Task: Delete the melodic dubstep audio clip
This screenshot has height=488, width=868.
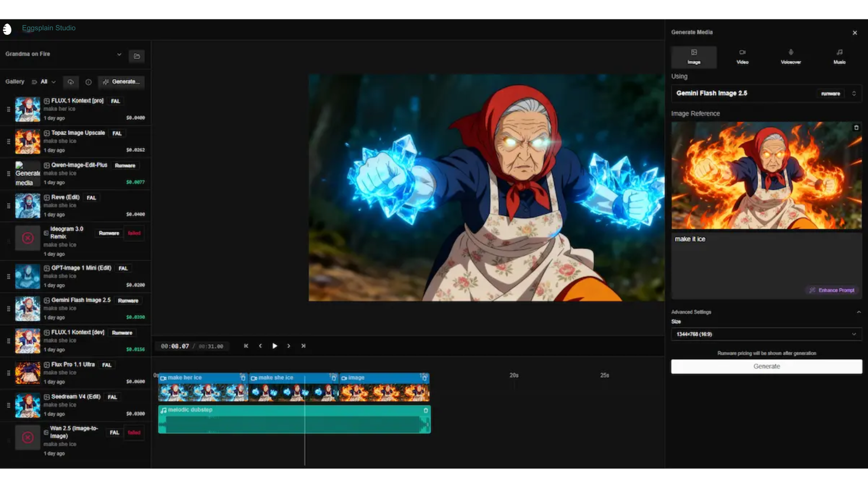Action: (x=425, y=410)
